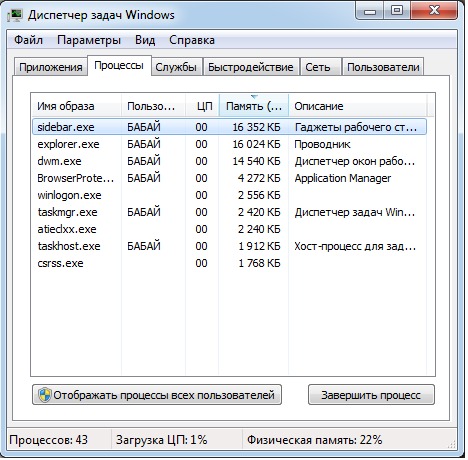The image size is (468, 460).
Task: Sort by Имя образа column header
Action: pos(76,106)
